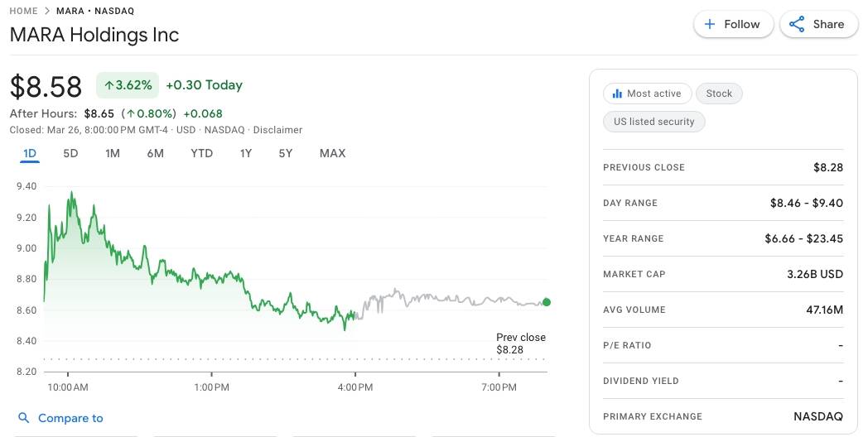Click the NASDAQ primary exchange value
Screen dimensions: 868x437
[818, 416]
